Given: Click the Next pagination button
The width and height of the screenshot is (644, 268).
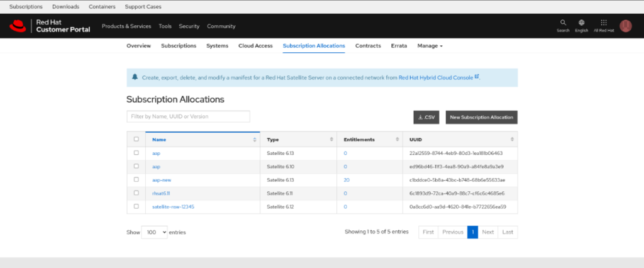Looking at the screenshot, I should (x=488, y=232).
